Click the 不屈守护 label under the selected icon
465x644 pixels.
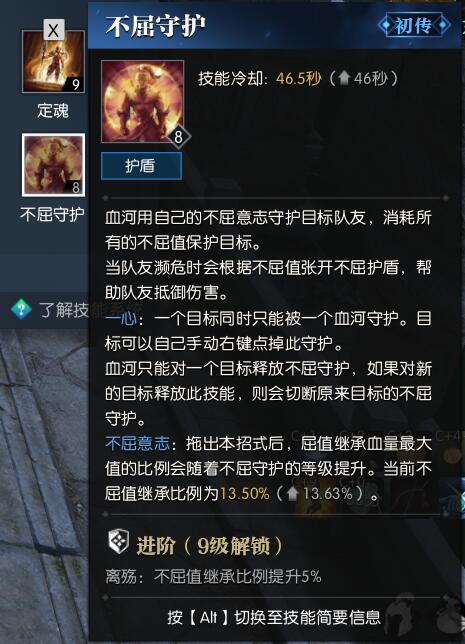pyautogui.click(x=53, y=214)
